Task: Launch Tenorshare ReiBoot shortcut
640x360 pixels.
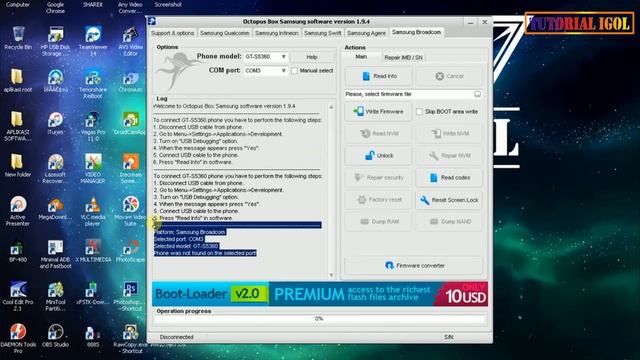Action: click(x=93, y=84)
